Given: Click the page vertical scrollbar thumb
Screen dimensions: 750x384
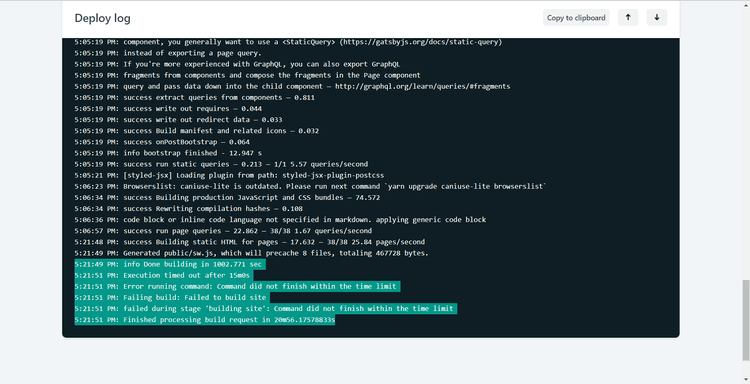Looking at the screenshot, I should click(x=746, y=320).
